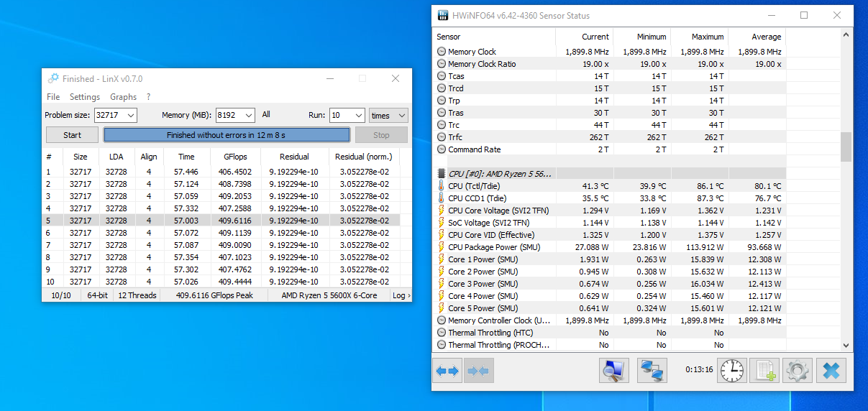Click the HWiNFO vertical scrollbar thumb
The width and height of the screenshot is (868, 411).
pyautogui.click(x=846, y=147)
